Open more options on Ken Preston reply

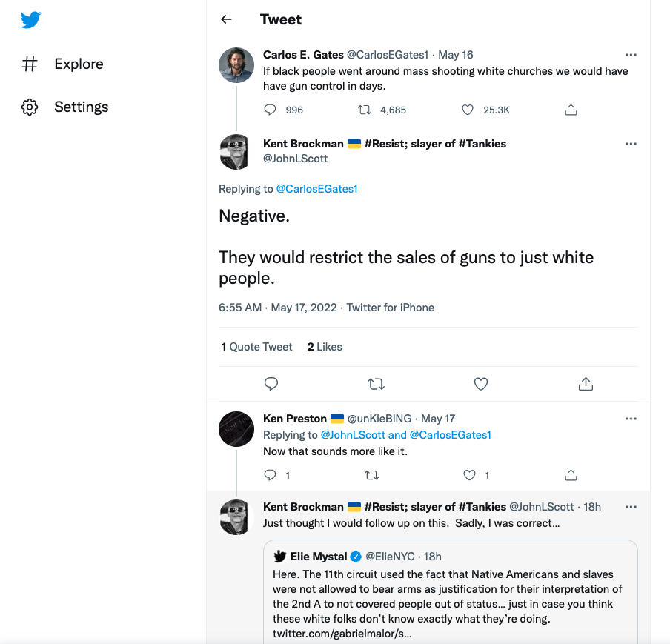click(x=631, y=419)
